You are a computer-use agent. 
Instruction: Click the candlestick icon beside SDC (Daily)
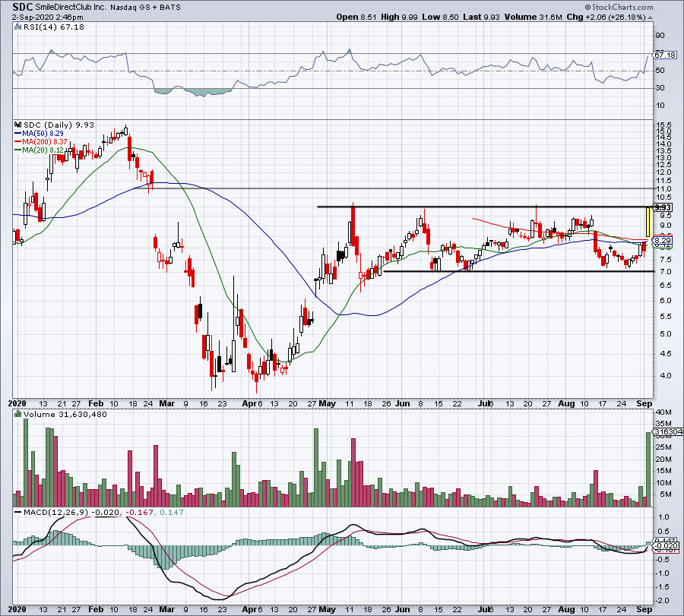[18, 125]
